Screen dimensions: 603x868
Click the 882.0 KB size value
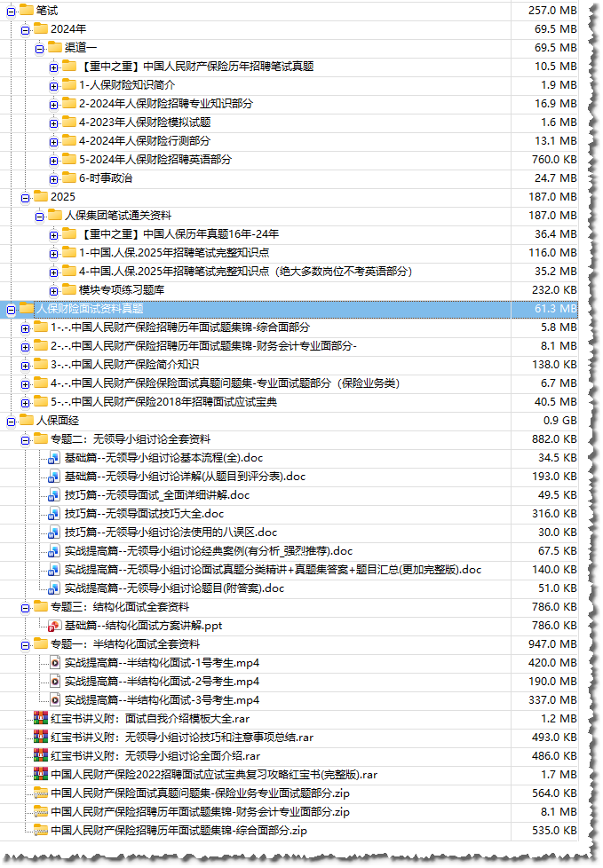[x=554, y=439]
